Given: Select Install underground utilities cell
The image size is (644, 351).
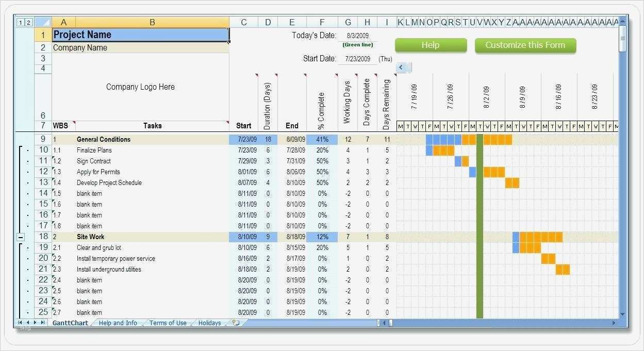Looking at the screenshot, I should [x=152, y=269].
